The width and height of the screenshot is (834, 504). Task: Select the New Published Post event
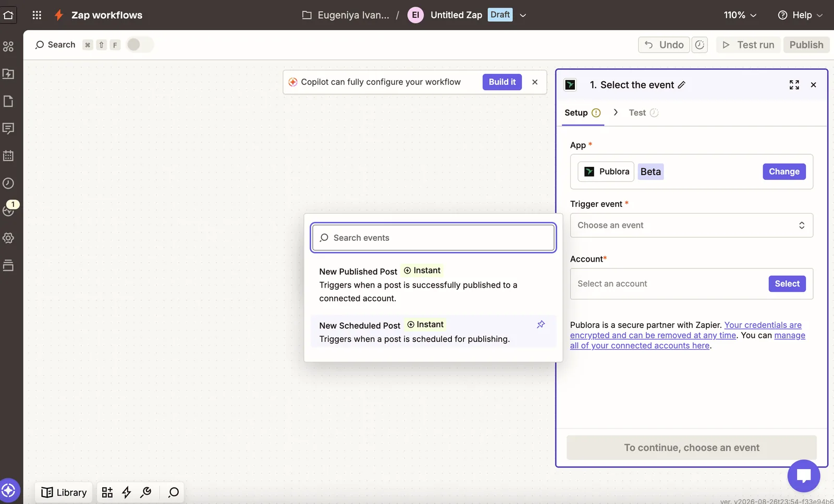tap(433, 284)
